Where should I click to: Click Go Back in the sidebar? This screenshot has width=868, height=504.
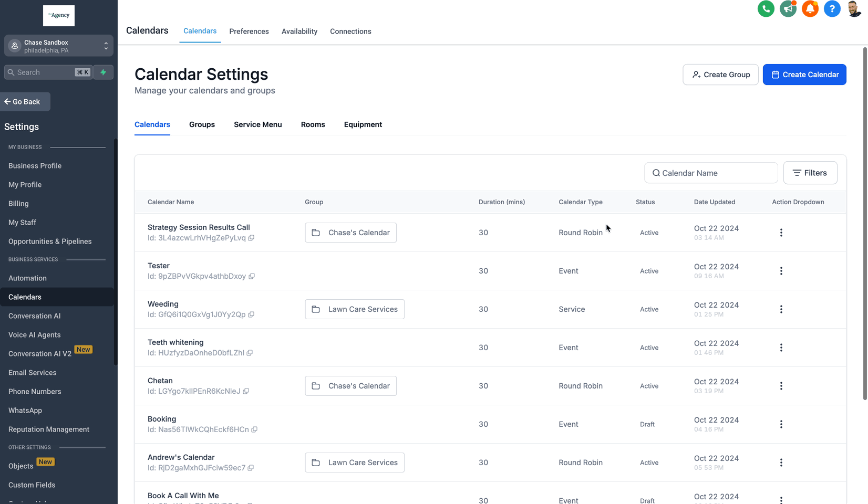click(25, 102)
